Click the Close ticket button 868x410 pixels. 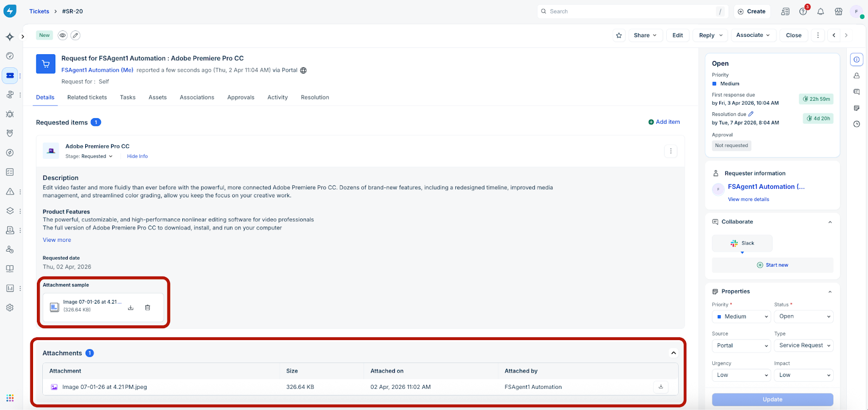point(794,35)
